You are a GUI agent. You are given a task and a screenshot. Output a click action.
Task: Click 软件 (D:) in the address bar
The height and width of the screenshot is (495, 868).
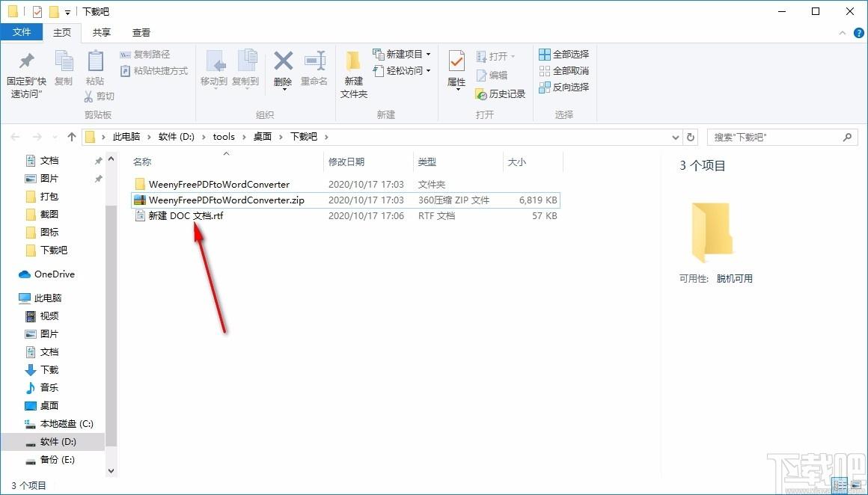[177, 137]
